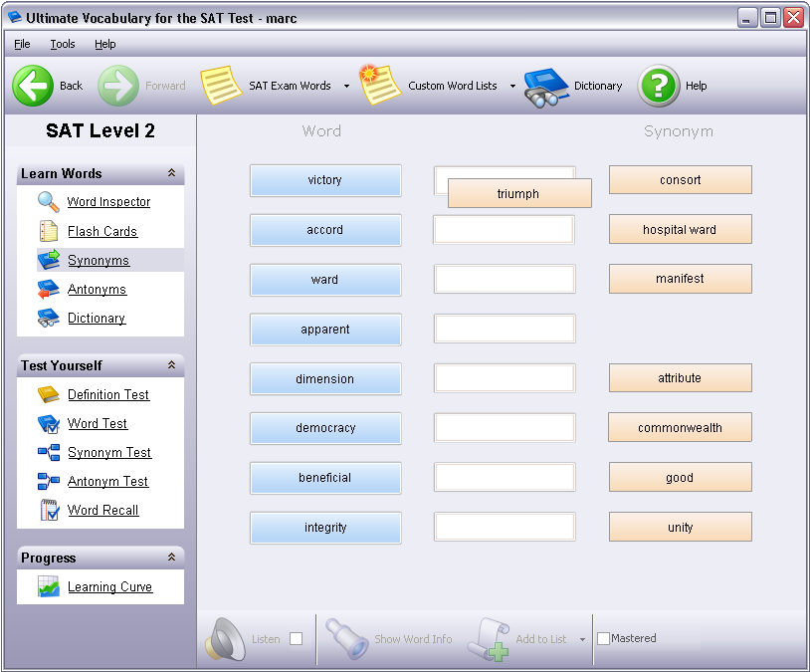Image resolution: width=810 pixels, height=672 pixels.
Task: Collapse the Progress panel
Action: [171, 557]
